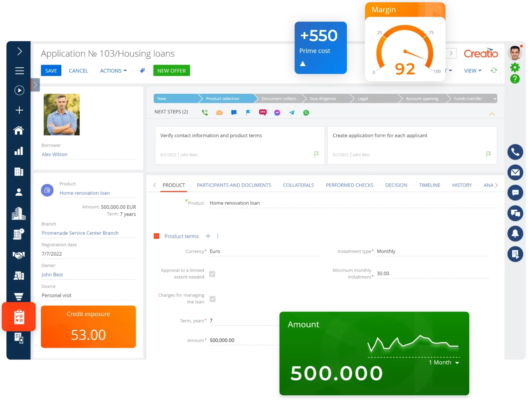This screenshot has height=400, width=532.
Task: Click the green phone call icon
Action: 205,113
